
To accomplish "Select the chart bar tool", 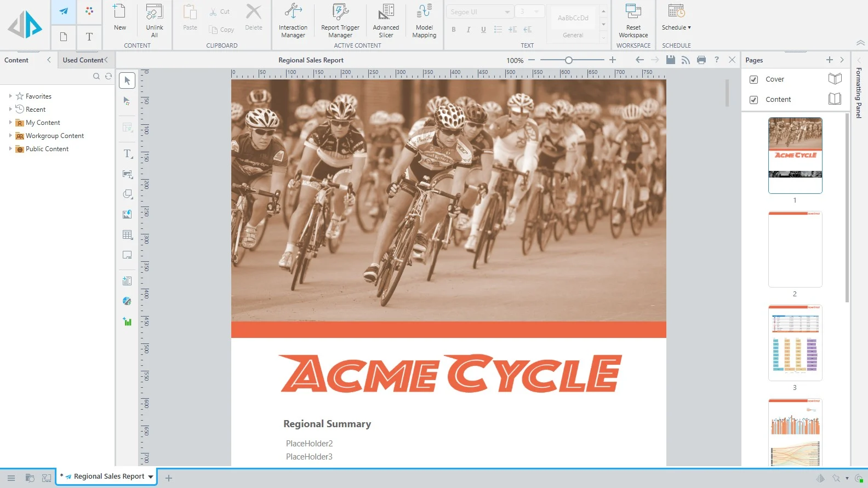I will 127,321.
